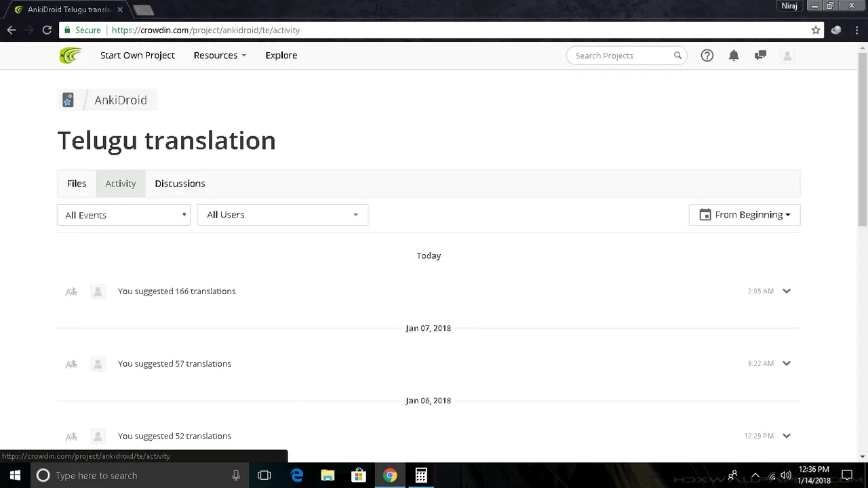Open File Explorer from taskbar
Image resolution: width=868 pixels, height=488 pixels.
point(328,475)
